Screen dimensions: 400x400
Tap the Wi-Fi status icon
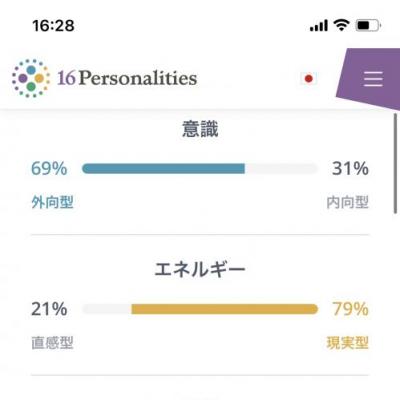point(341,25)
